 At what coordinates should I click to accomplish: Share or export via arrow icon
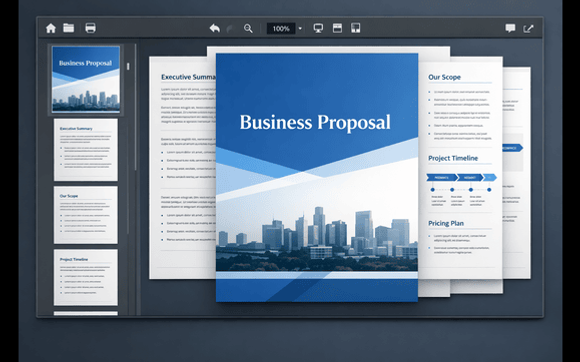528,28
